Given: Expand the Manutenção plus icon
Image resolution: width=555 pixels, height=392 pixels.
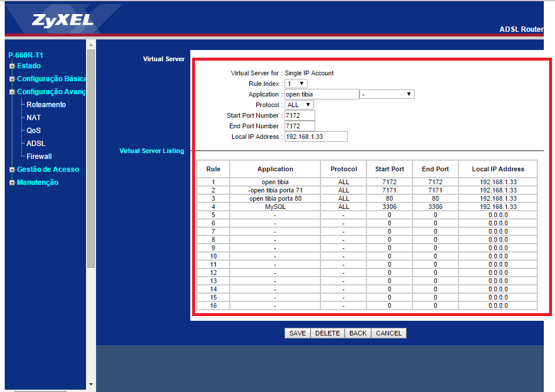Looking at the screenshot, I should pos(12,182).
